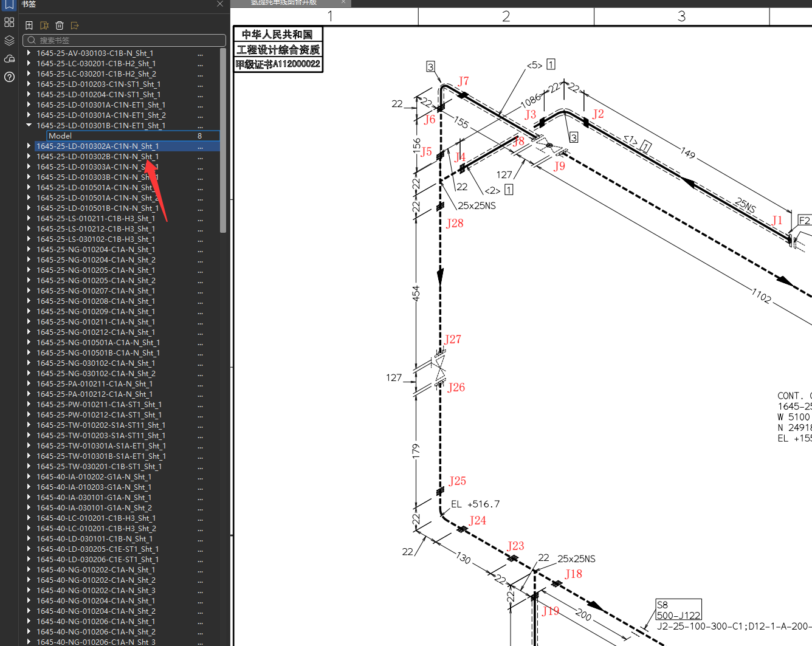Select bookmark 1645-25-NG-010501B-C1A-N_Sht_1
Viewport: 812px width, 646px height.
[x=98, y=353]
